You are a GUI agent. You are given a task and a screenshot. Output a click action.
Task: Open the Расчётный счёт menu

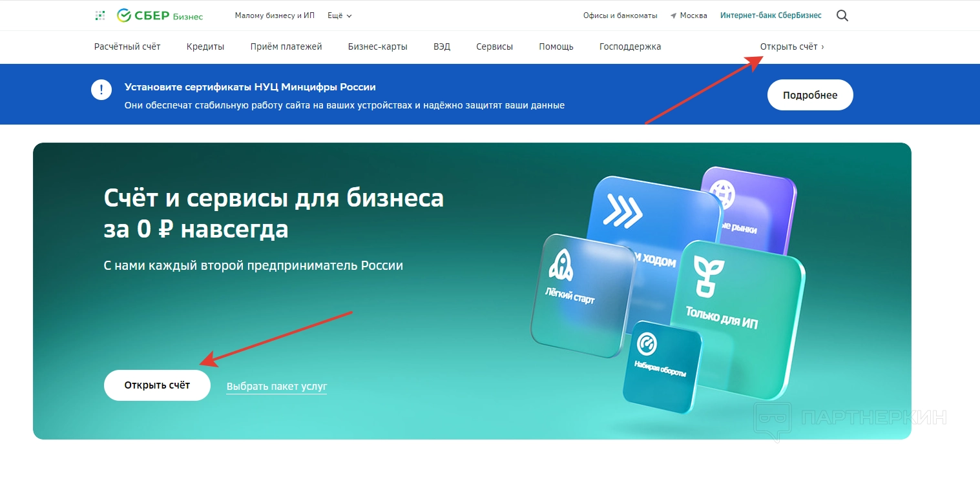pyautogui.click(x=127, y=46)
